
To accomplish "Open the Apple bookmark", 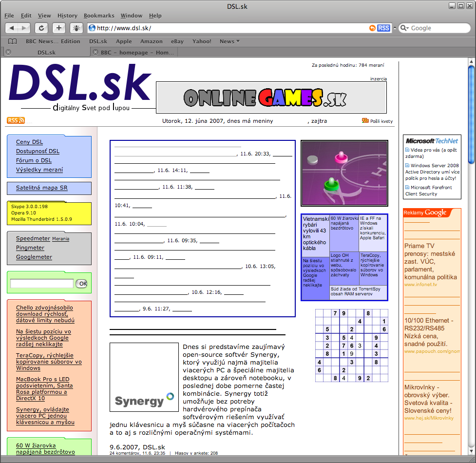I will [x=124, y=41].
